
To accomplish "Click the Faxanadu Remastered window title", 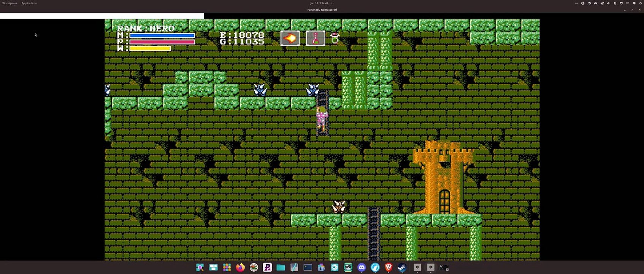I will point(322,10).
